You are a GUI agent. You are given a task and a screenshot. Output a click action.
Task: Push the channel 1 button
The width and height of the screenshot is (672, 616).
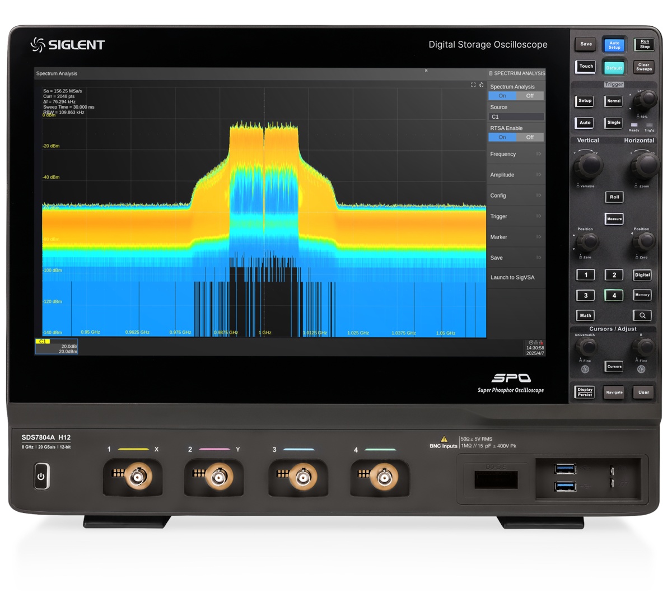586,275
